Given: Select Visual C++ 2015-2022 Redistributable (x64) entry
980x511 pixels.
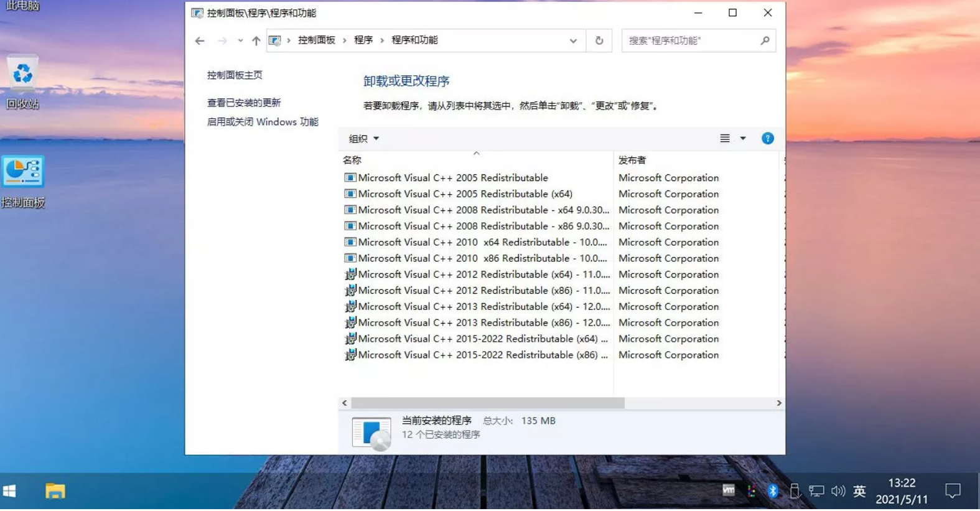Looking at the screenshot, I should (477, 339).
